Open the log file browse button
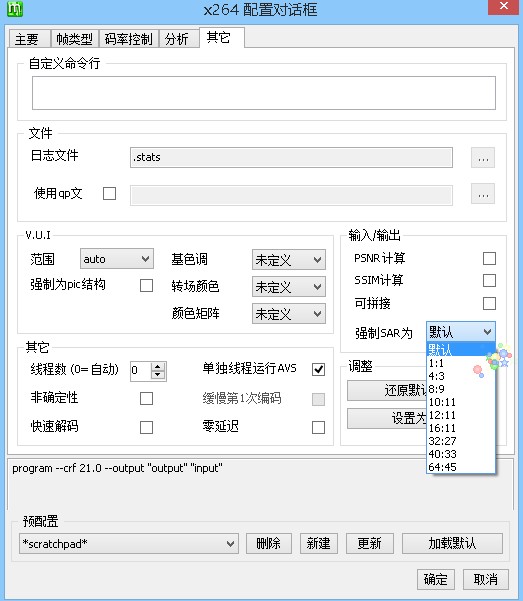 [483, 158]
